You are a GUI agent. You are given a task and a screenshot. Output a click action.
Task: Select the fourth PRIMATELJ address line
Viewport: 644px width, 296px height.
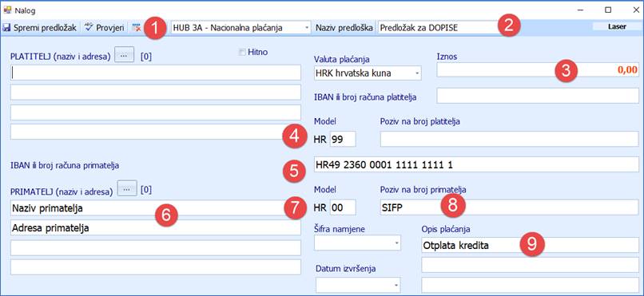[156, 267]
